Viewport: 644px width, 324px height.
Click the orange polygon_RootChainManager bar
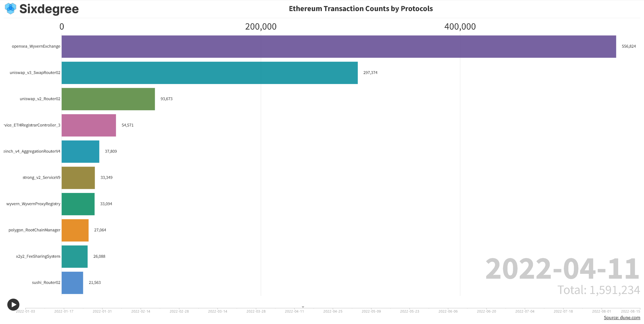tap(75, 230)
